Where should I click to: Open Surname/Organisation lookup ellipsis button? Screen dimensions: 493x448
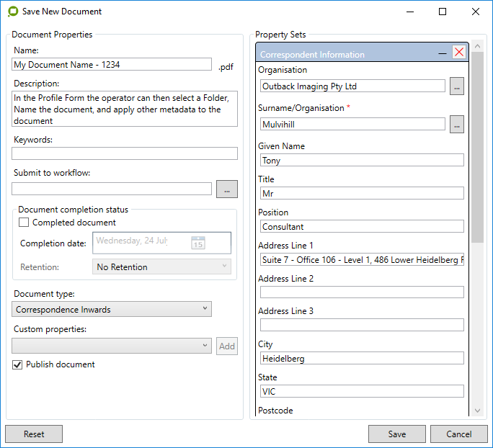[x=456, y=125]
